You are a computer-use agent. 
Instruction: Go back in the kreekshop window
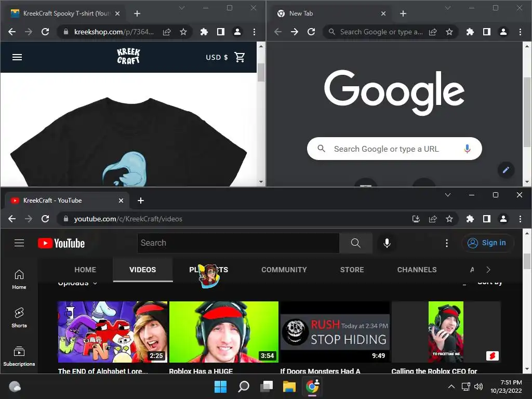[12, 32]
